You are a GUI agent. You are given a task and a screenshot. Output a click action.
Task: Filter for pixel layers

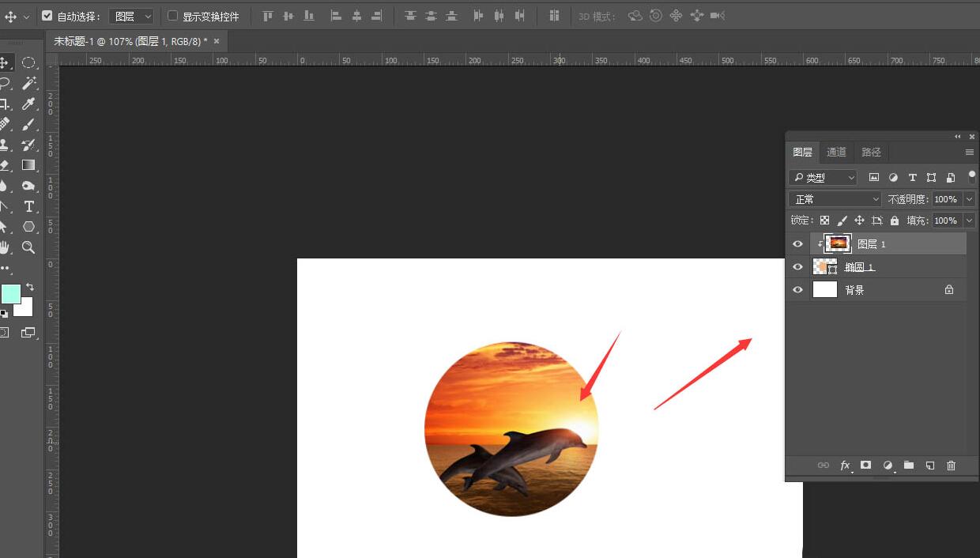[874, 178]
